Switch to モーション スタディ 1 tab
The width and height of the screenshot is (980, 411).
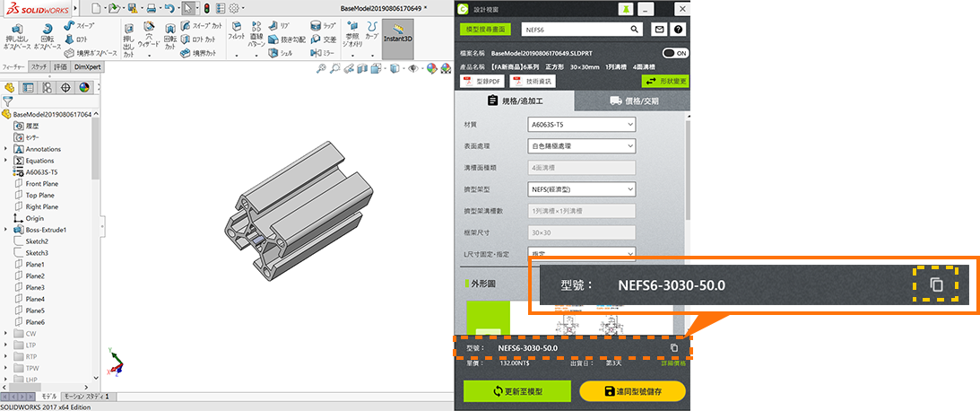pos(87,397)
